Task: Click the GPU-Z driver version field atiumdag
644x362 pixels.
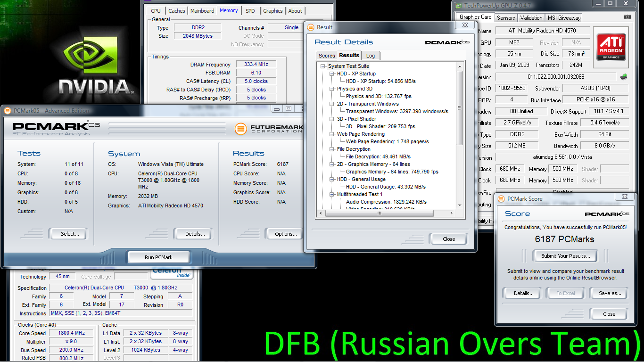Action: 562,157
